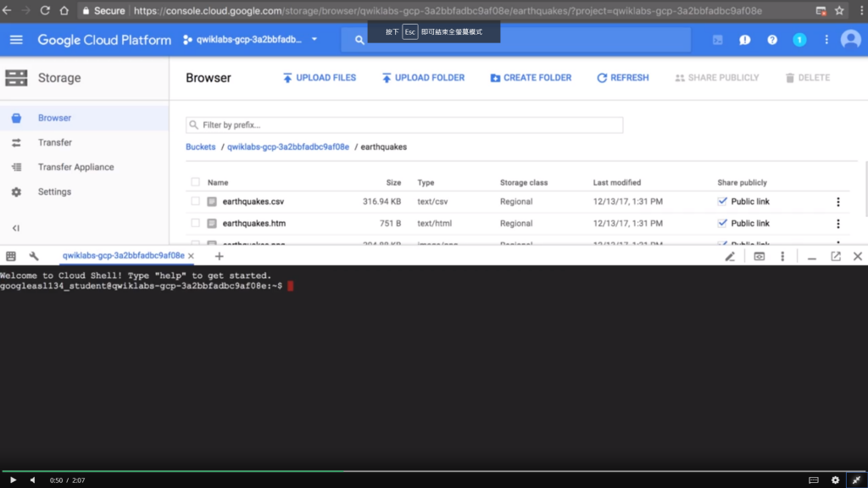Screen dimensions: 868x488
Task: Switch to the qwiklabs Cloud Shell tab
Action: pyautogui.click(x=123, y=256)
